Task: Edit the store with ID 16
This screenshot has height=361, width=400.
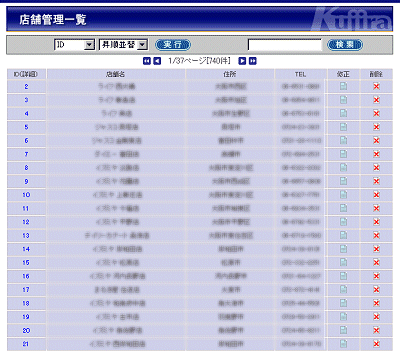Action: [343, 276]
